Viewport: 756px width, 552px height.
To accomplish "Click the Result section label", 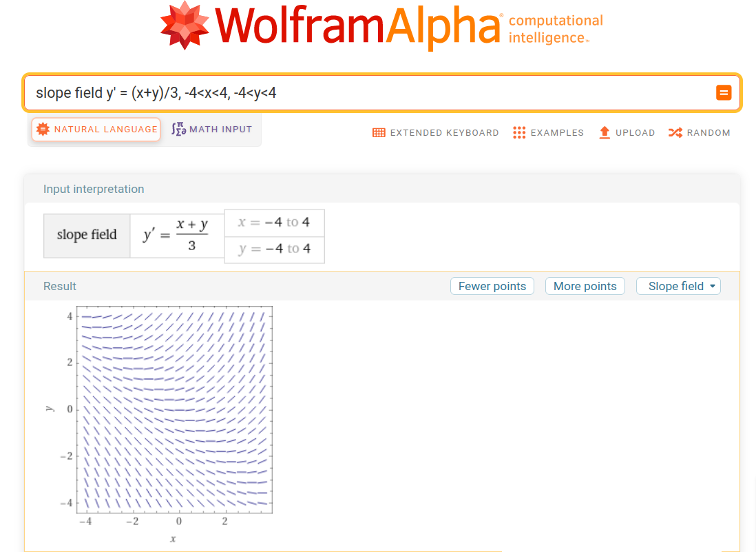I will 60,286.
